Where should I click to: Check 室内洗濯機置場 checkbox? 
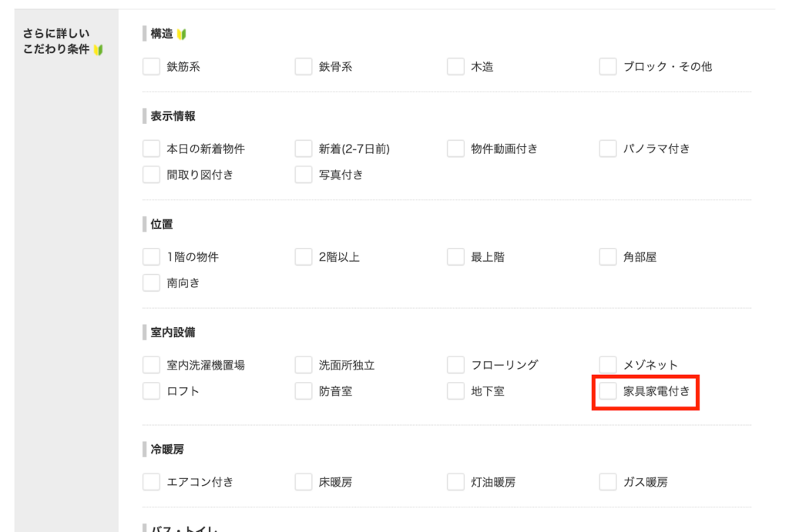151,365
